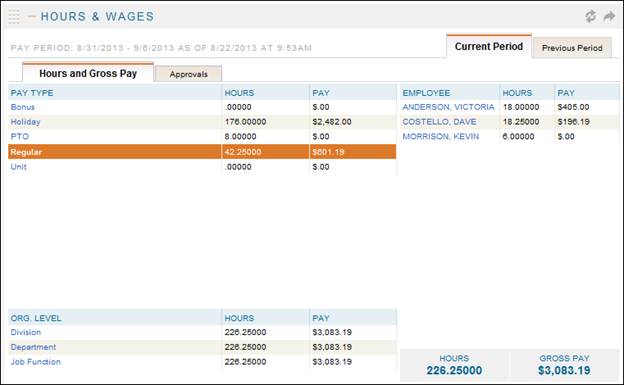Click Anderson's hours value 18.00000

click(521, 107)
